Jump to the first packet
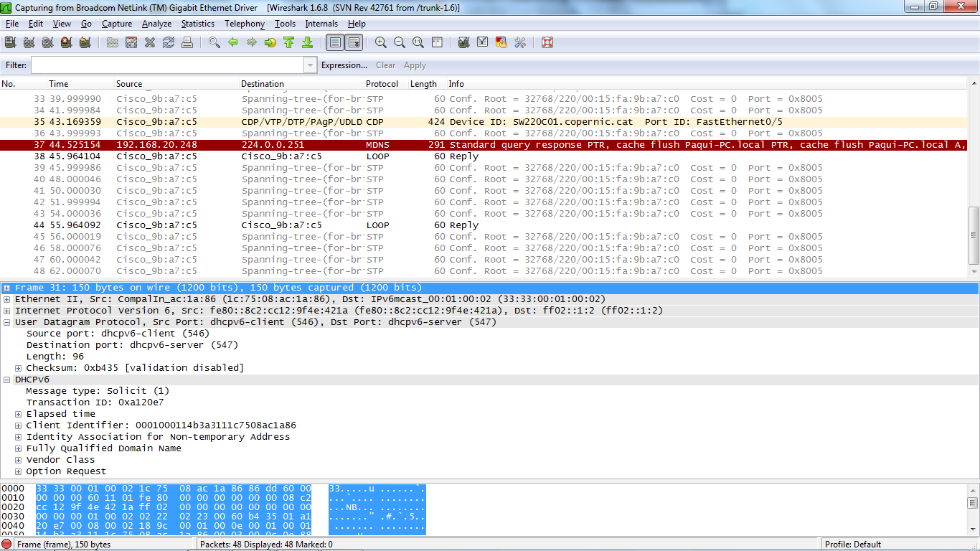 [289, 42]
